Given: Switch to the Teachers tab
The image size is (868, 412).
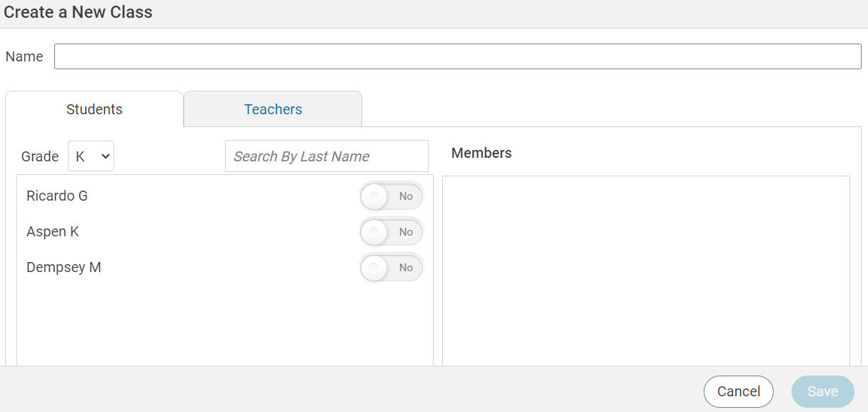Looking at the screenshot, I should pyautogui.click(x=273, y=109).
